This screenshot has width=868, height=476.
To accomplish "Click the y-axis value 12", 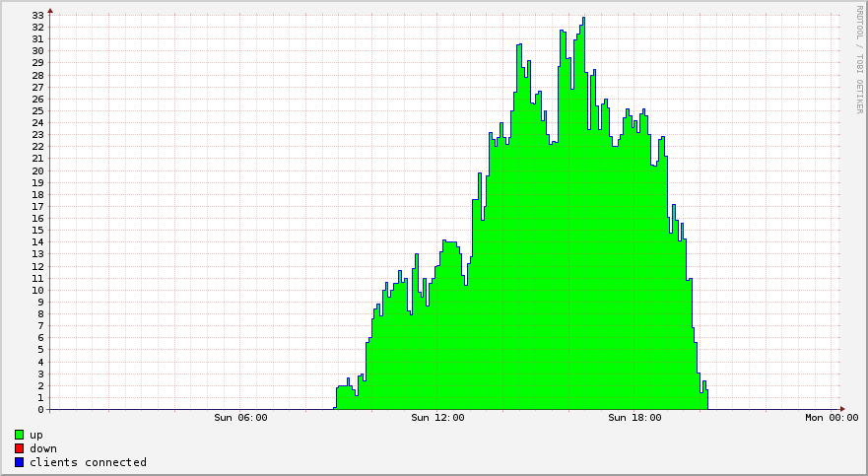I will tap(37, 266).
